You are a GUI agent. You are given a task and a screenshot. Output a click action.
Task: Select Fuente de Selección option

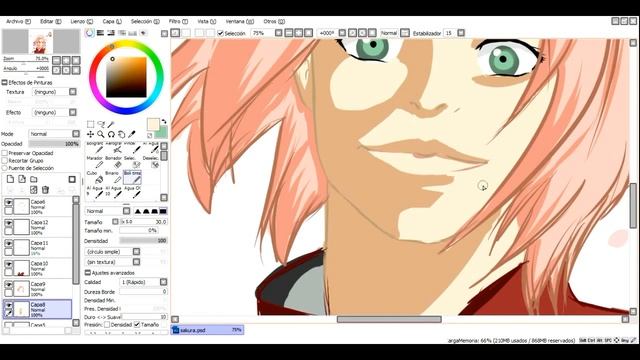[5, 168]
